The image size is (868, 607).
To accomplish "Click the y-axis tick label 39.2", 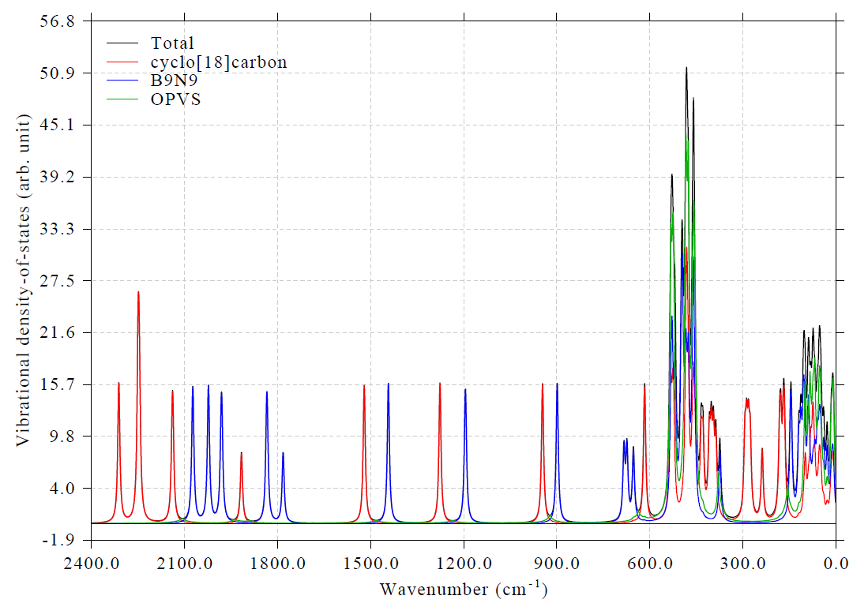I will [x=57, y=177].
